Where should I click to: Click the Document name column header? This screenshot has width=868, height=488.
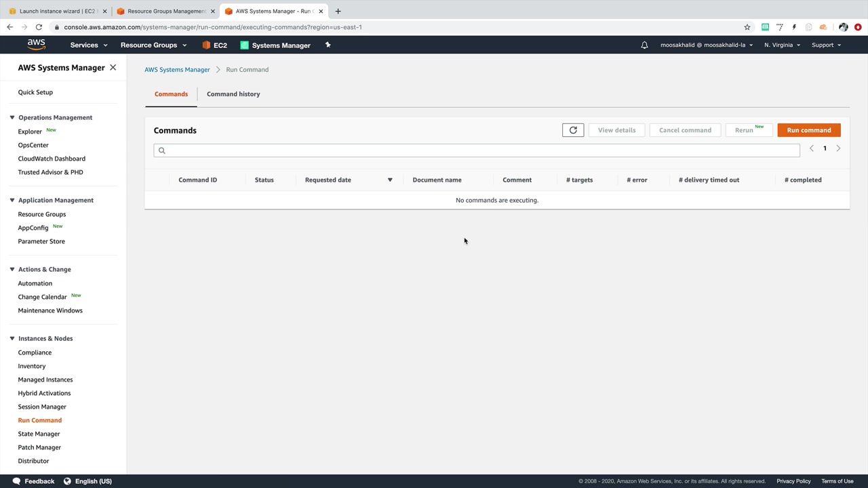click(x=437, y=180)
